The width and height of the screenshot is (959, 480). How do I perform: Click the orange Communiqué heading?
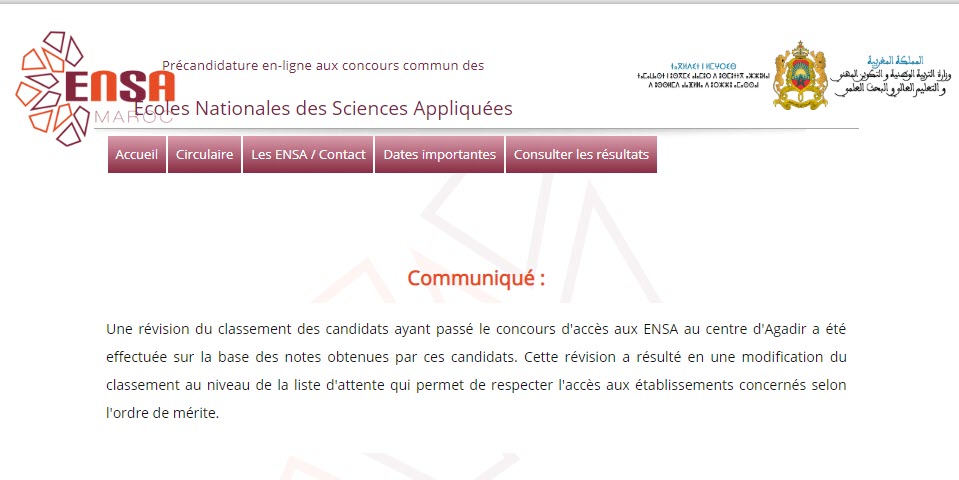tap(476, 278)
